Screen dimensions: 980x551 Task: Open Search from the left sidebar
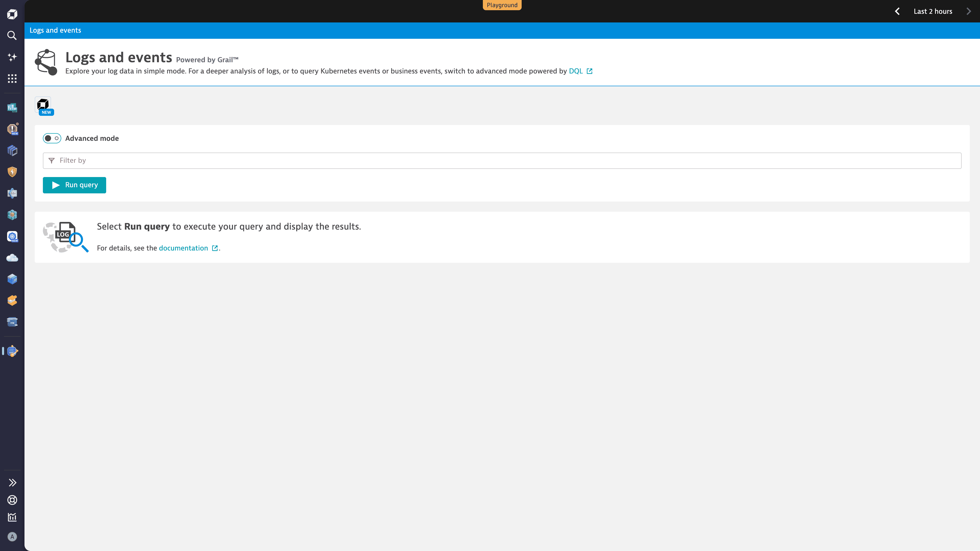click(12, 35)
